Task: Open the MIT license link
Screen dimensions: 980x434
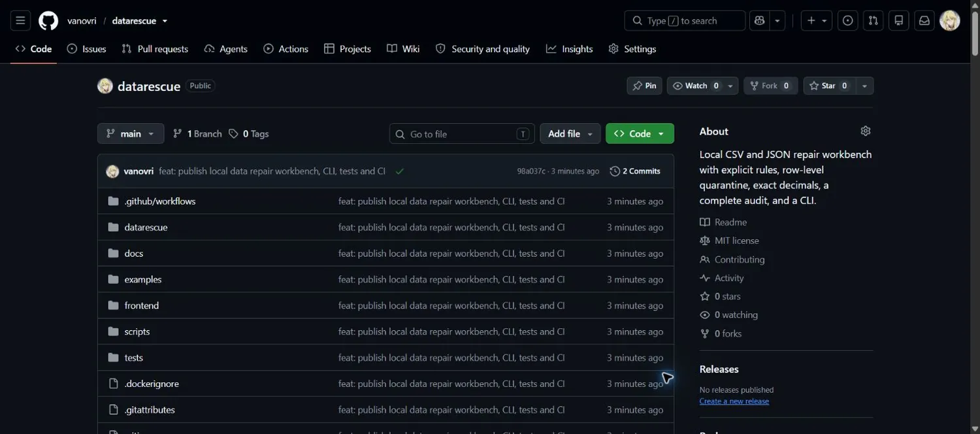Action: tap(729, 241)
